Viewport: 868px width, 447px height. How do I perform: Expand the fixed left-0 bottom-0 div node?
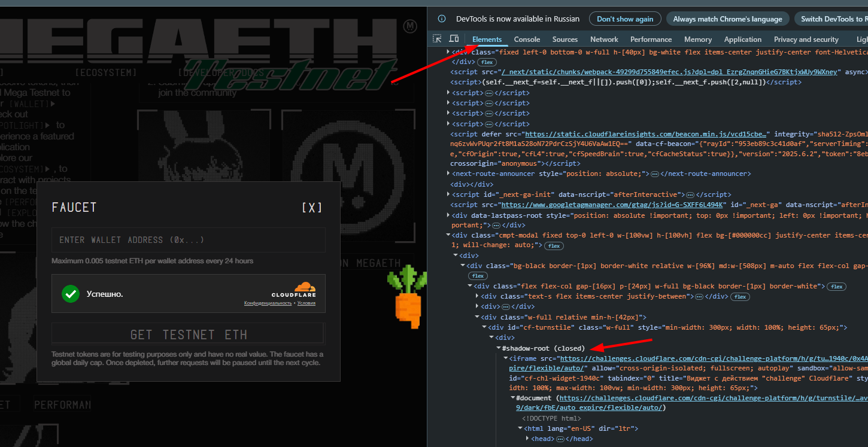[x=449, y=52]
